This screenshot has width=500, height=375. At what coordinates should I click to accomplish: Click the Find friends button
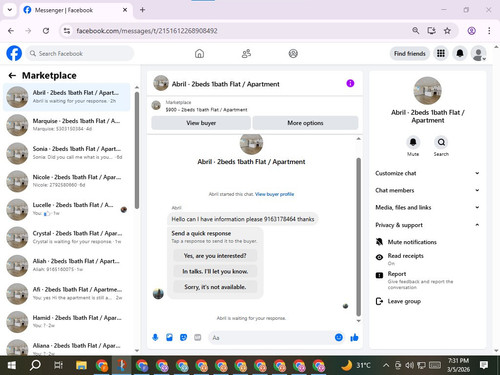coord(410,53)
